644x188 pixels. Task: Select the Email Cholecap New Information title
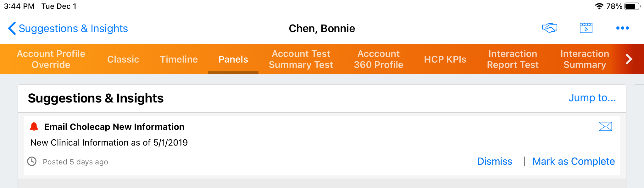(114, 127)
